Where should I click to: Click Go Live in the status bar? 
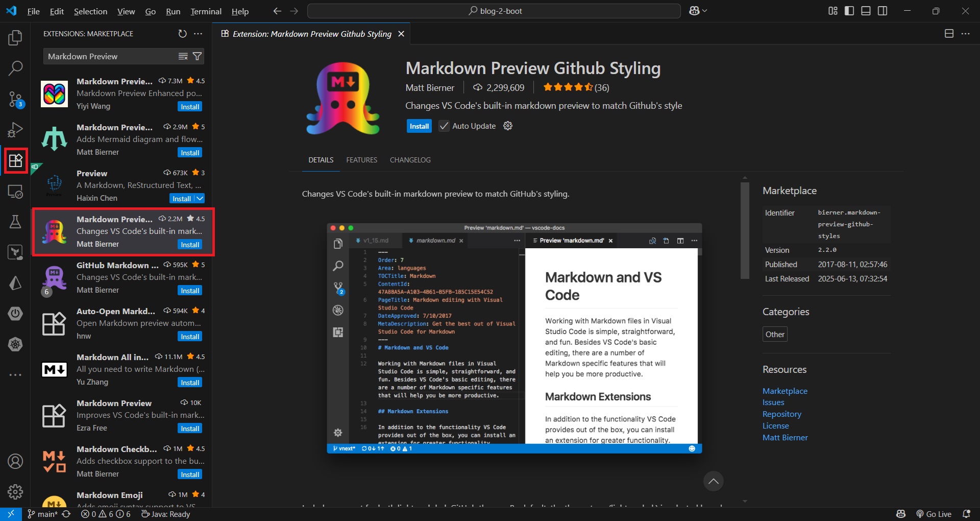click(x=934, y=514)
